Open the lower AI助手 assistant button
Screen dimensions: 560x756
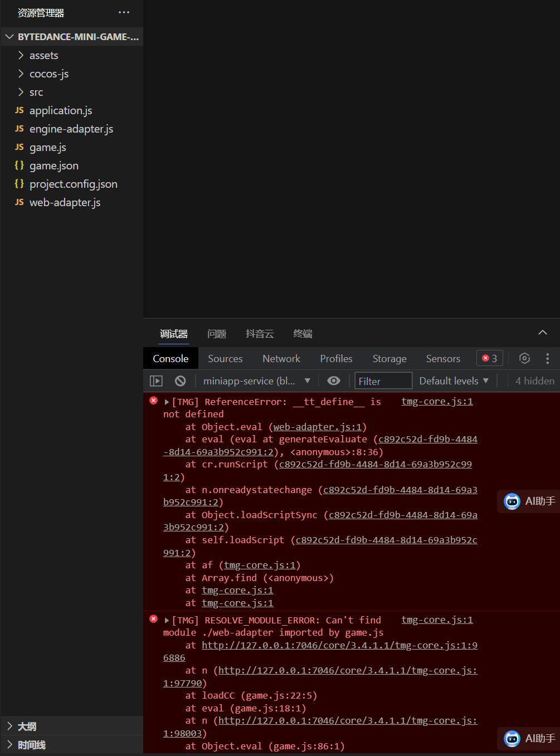[x=529, y=738]
